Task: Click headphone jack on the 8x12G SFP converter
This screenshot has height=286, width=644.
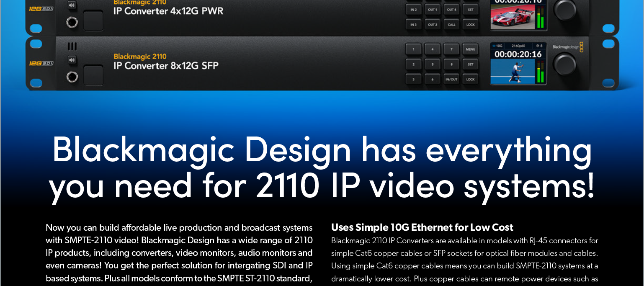Action: [72, 77]
